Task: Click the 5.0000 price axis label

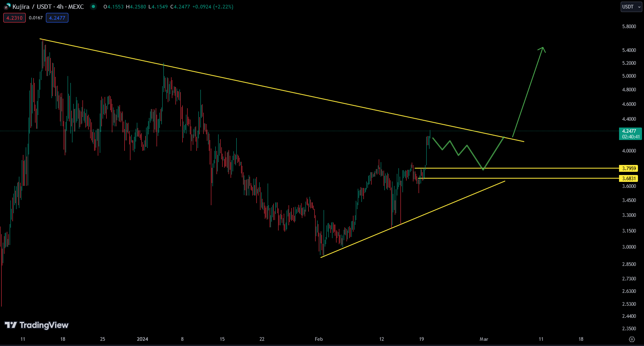Action: coord(629,76)
